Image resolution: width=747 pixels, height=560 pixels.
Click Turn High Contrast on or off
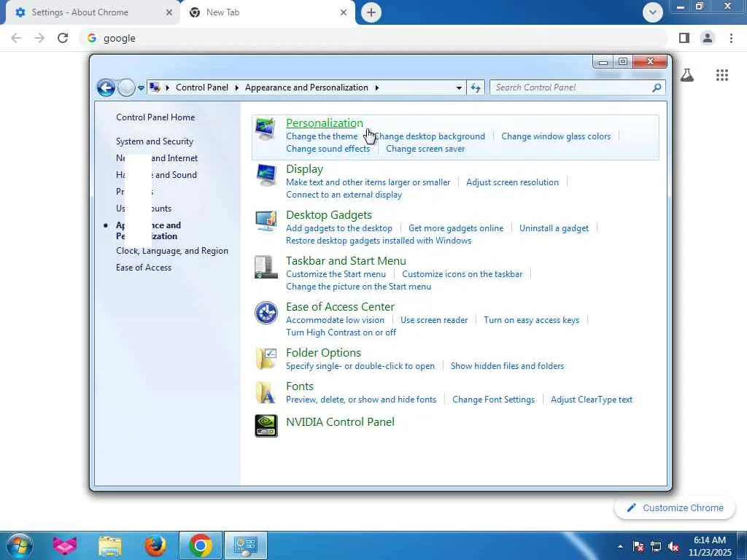pos(341,332)
